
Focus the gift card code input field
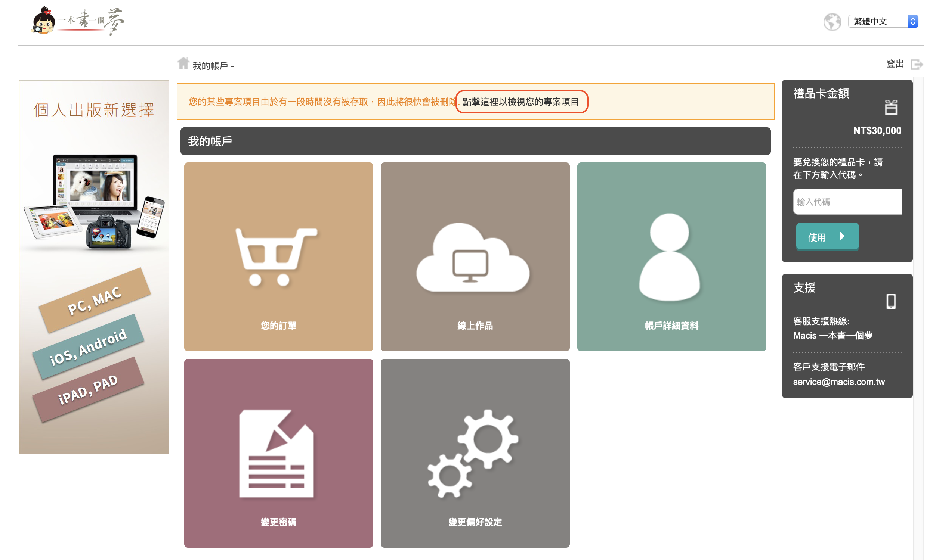coord(847,202)
